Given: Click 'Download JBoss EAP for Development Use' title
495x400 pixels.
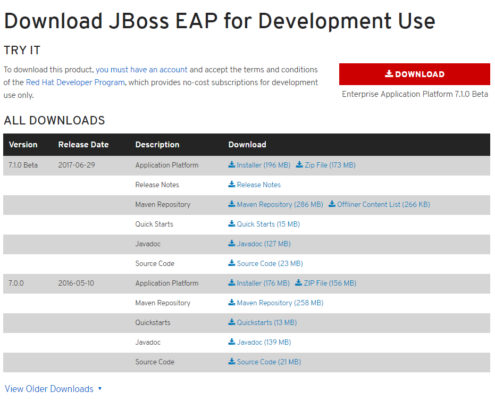Looking at the screenshot, I should tap(220, 21).
